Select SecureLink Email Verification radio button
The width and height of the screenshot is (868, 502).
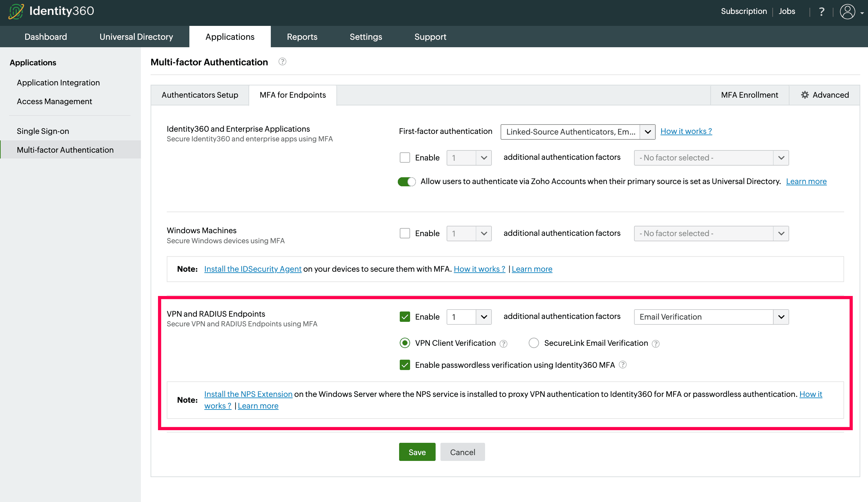534,343
